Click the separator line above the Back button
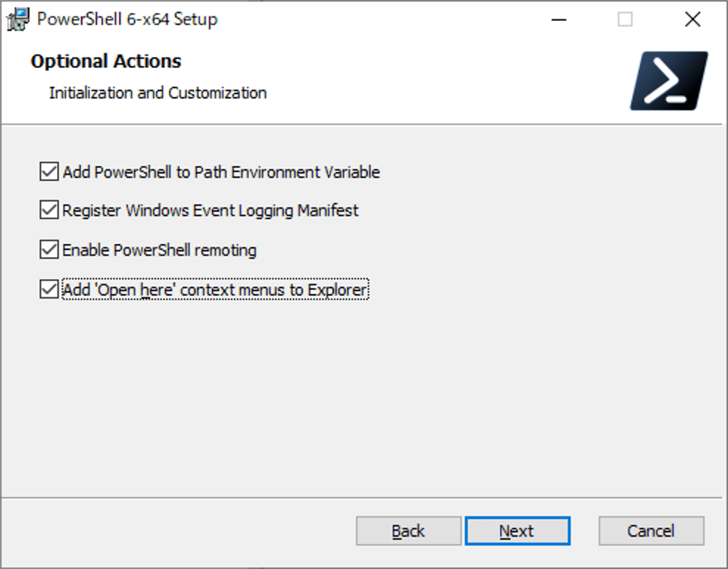Image resolution: width=728 pixels, height=569 pixels. coord(362,498)
